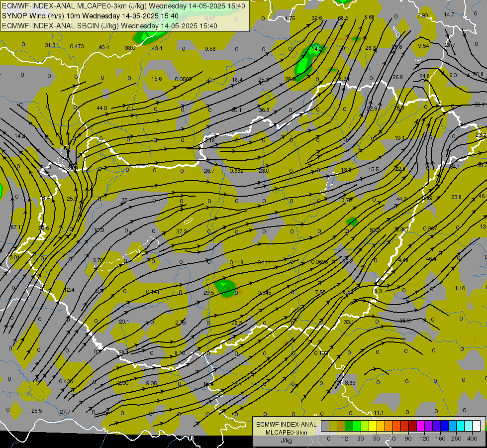Select the MLCAPE0-3km legend label
This screenshot has height=448, width=487.
click(286, 433)
